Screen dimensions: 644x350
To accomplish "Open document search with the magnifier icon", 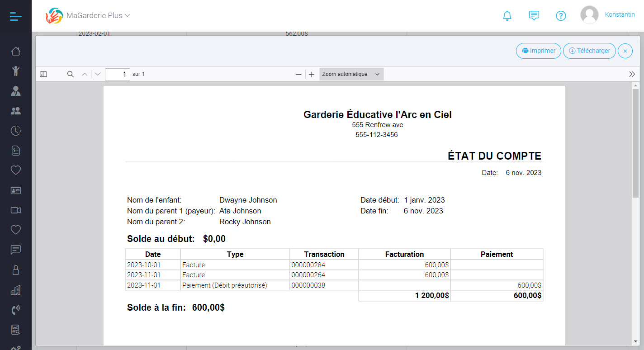I will pyautogui.click(x=70, y=74).
